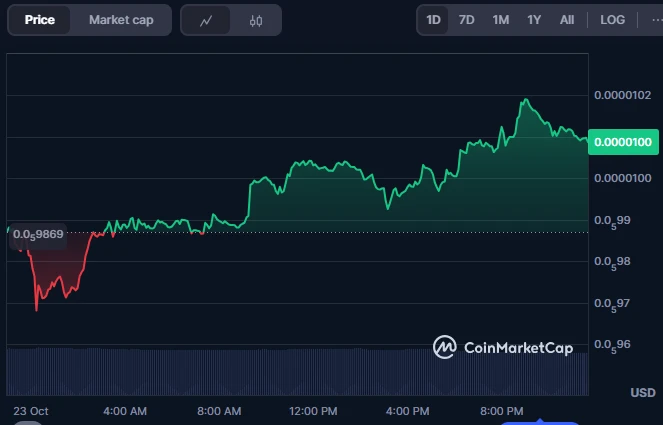The width and height of the screenshot is (663, 425).
Task: Switch chart to 1M range
Action: tap(500, 20)
